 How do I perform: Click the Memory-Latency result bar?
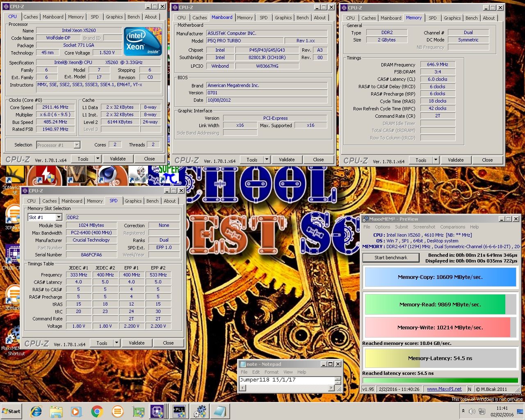441,358
